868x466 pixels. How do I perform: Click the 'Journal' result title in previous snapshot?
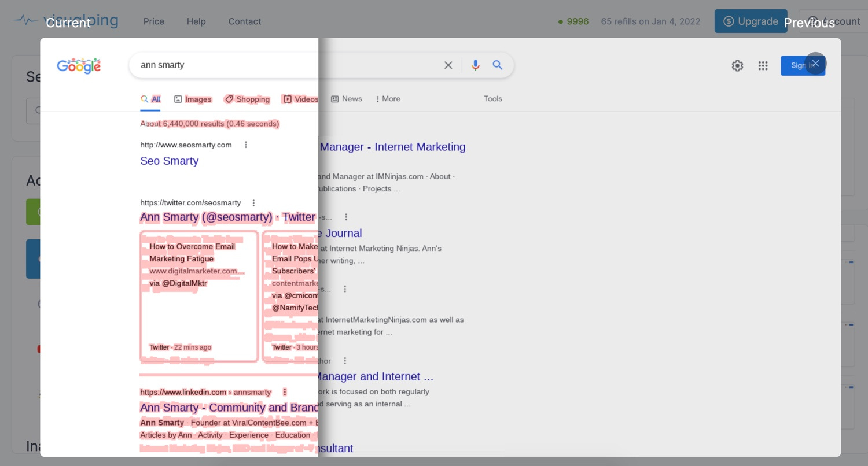340,233
